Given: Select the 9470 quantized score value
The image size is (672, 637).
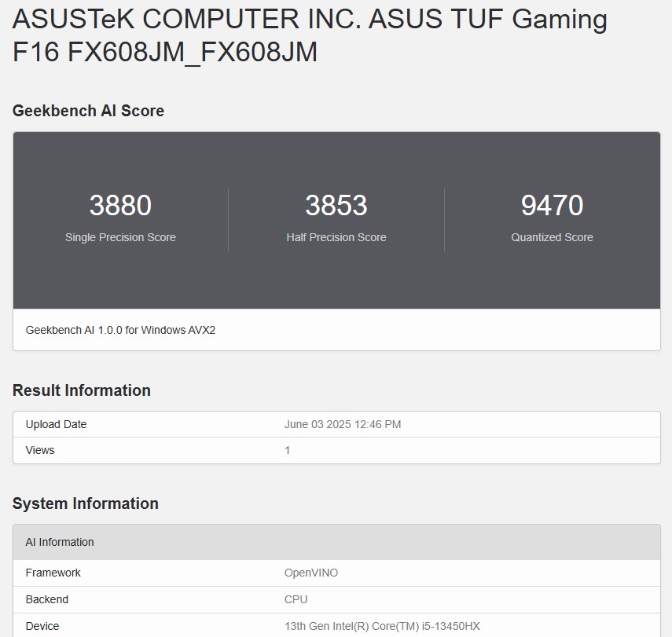Looking at the screenshot, I should pyautogui.click(x=552, y=206).
